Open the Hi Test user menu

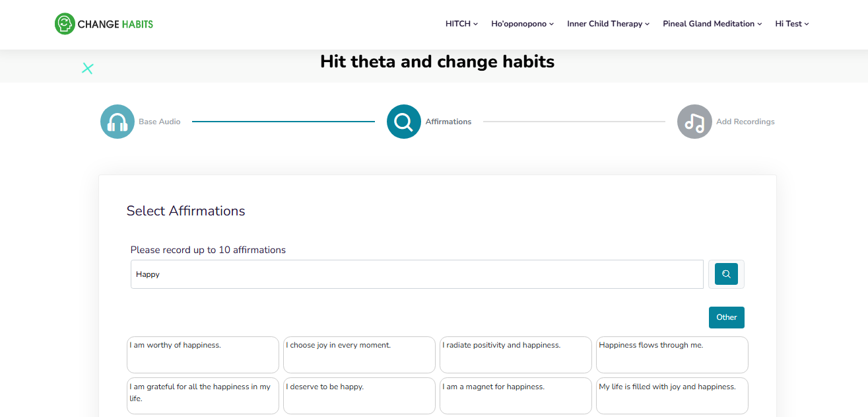[791, 24]
